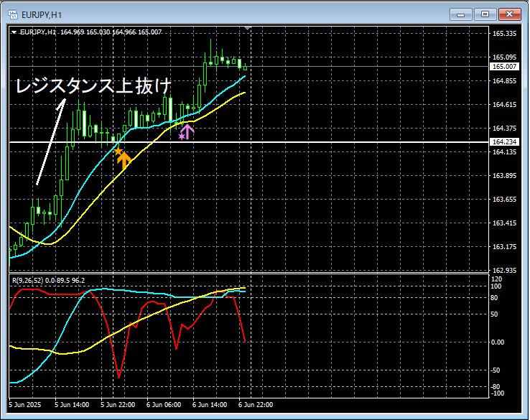The height and width of the screenshot is (420, 530).
Task: Expand the chart symbol dropdown triangle
Action: [x=14, y=32]
